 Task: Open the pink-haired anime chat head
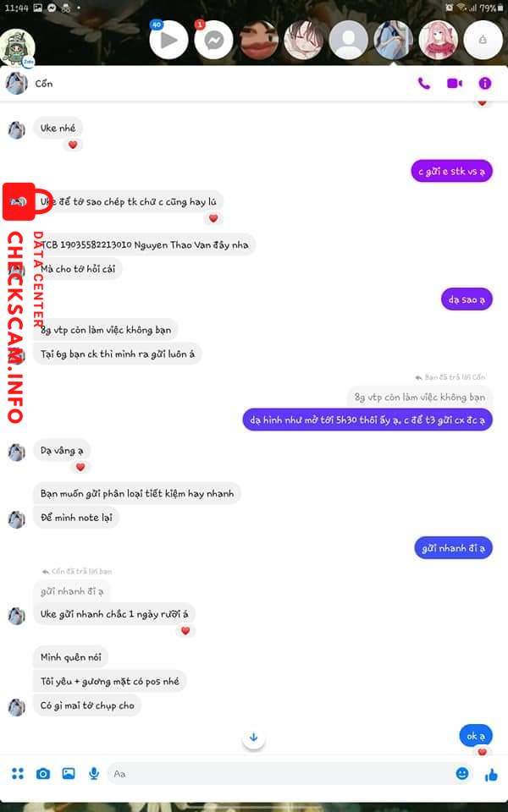click(438, 41)
